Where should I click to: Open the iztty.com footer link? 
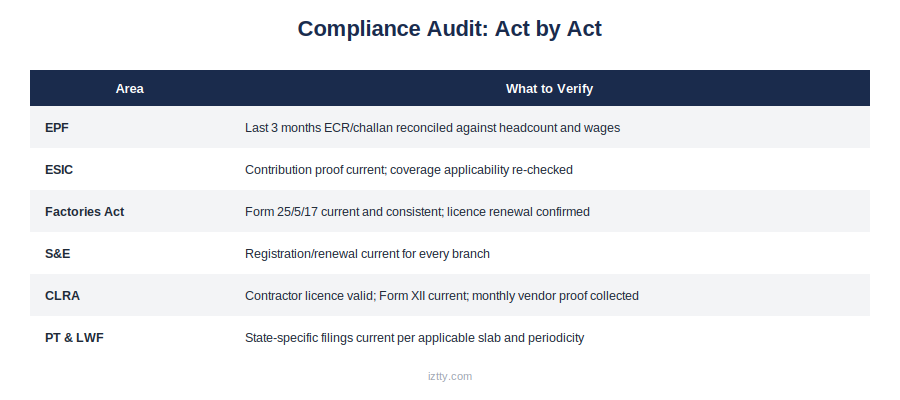coord(450,376)
